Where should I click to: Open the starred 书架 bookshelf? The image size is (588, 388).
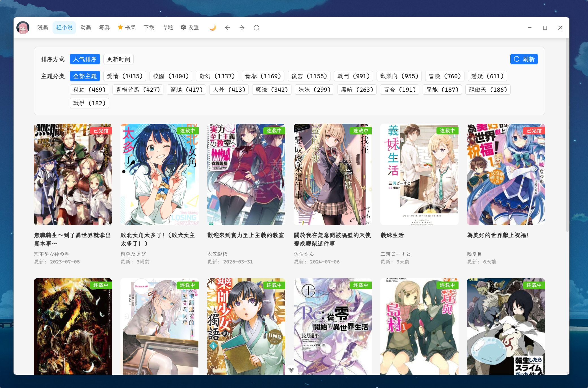tap(127, 27)
